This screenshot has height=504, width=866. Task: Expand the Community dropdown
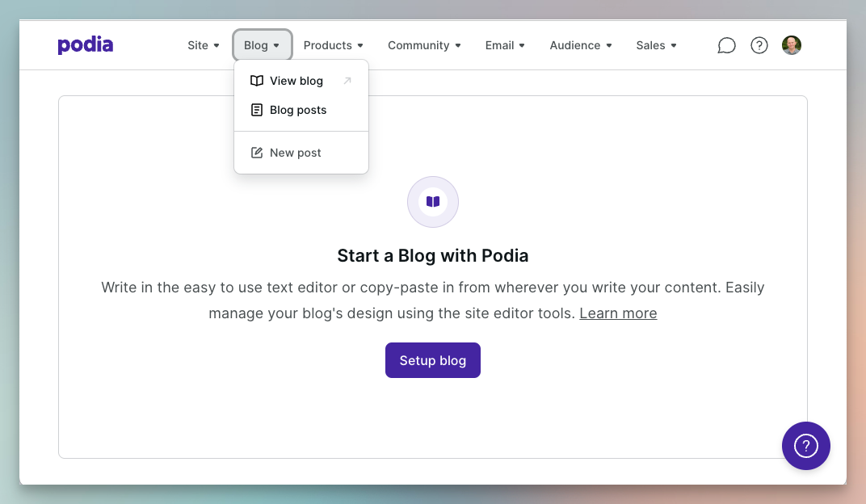tap(424, 45)
